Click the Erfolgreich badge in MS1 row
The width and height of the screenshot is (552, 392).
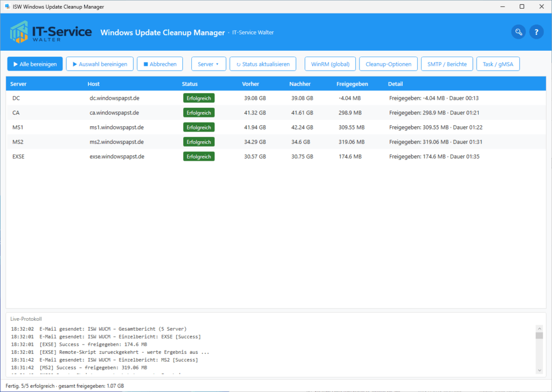pos(199,127)
